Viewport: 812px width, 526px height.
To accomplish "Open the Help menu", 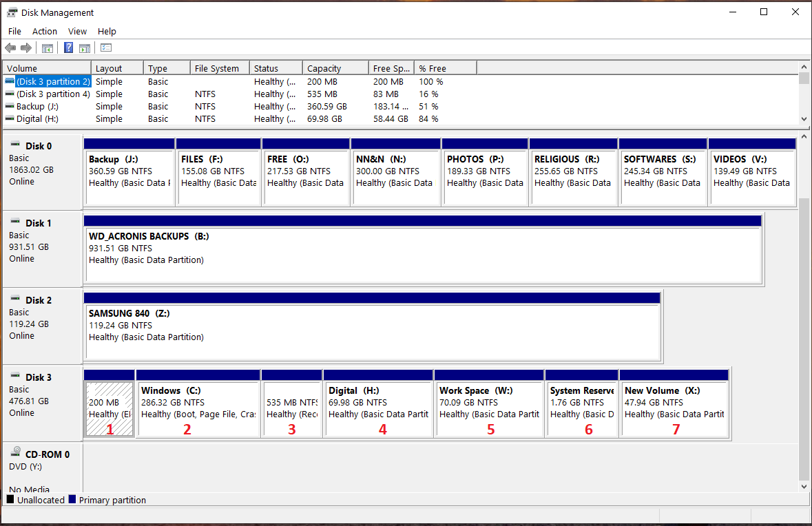I will point(107,32).
